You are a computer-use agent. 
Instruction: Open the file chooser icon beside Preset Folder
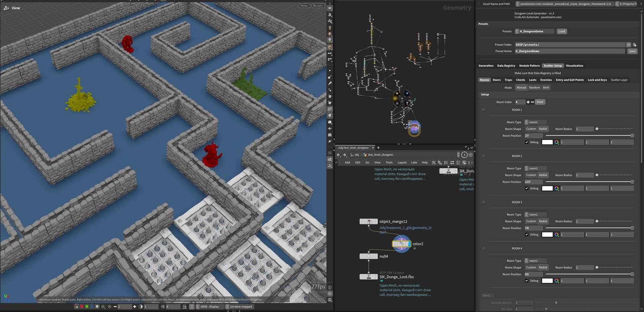(x=635, y=45)
